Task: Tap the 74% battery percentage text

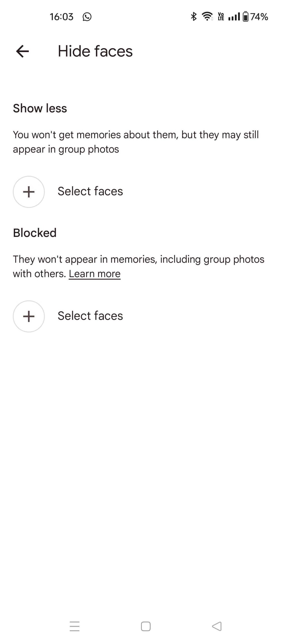Action: tap(259, 17)
